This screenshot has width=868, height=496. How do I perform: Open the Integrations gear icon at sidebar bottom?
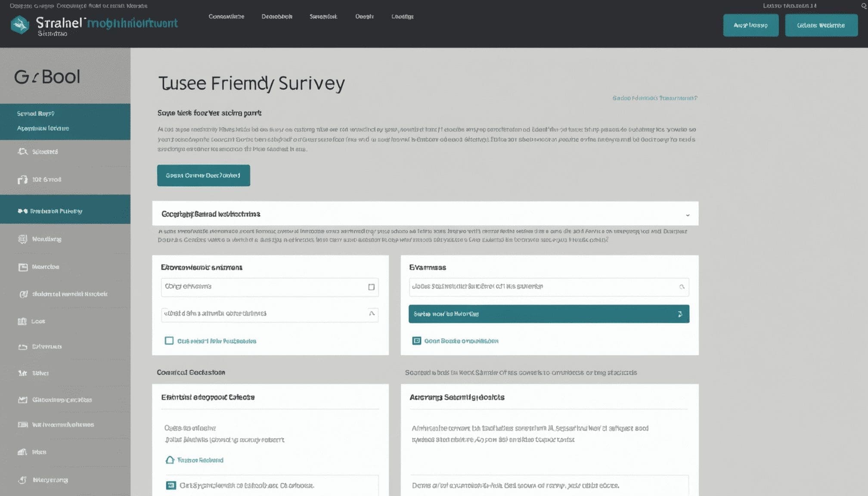[22, 480]
